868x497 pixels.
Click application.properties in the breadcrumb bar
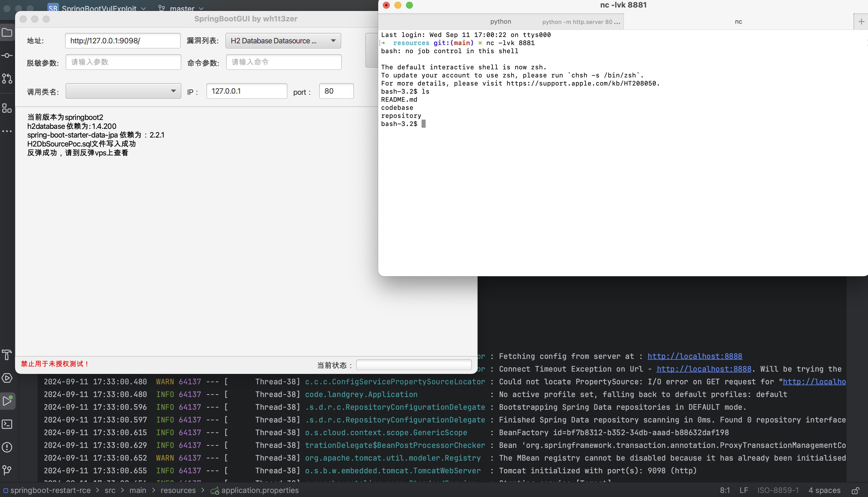[x=260, y=490]
